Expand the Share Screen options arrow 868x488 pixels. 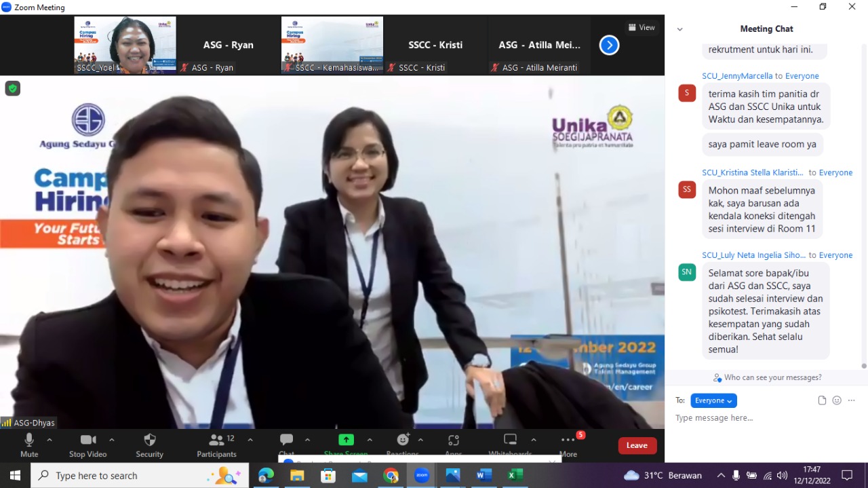point(370,440)
